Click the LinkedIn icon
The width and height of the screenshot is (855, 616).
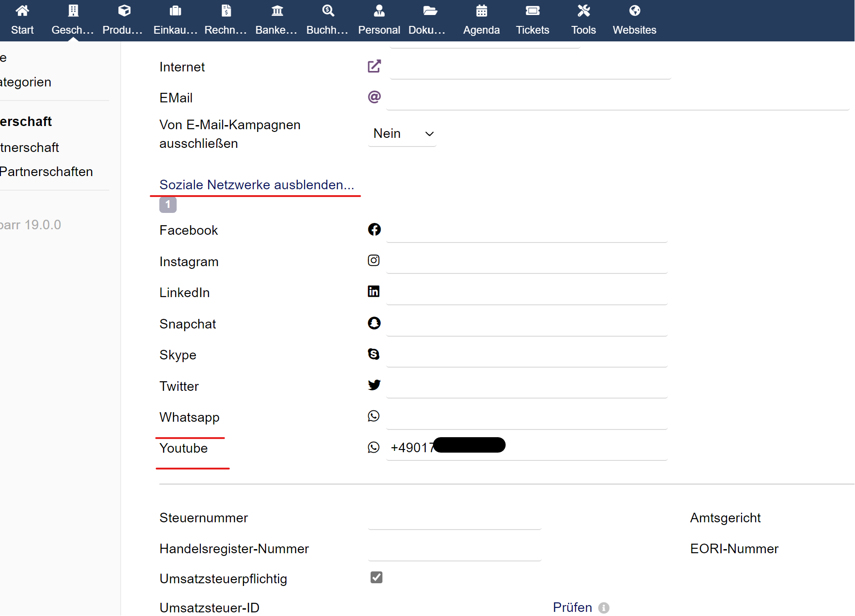[x=373, y=292]
